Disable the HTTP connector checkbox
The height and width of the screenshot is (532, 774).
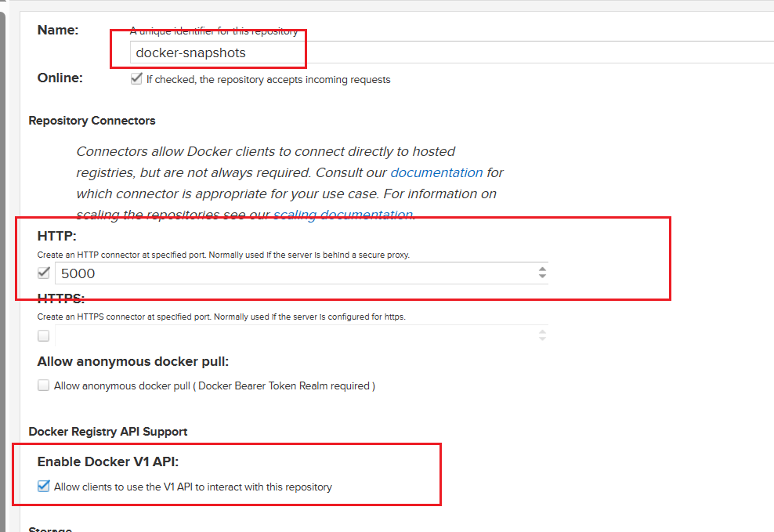(x=44, y=273)
